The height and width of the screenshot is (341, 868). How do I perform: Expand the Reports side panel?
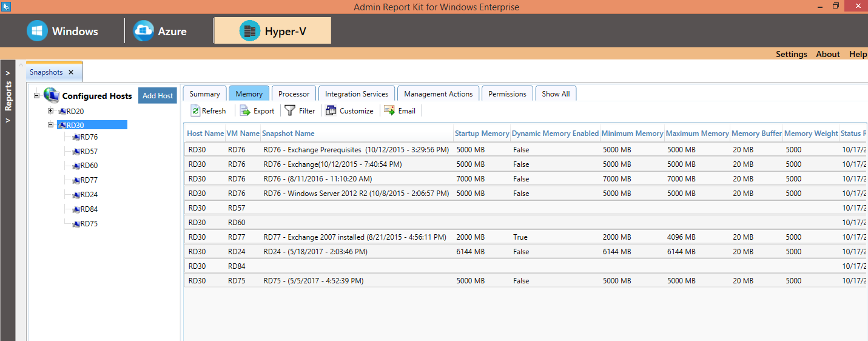pos(8,73)
